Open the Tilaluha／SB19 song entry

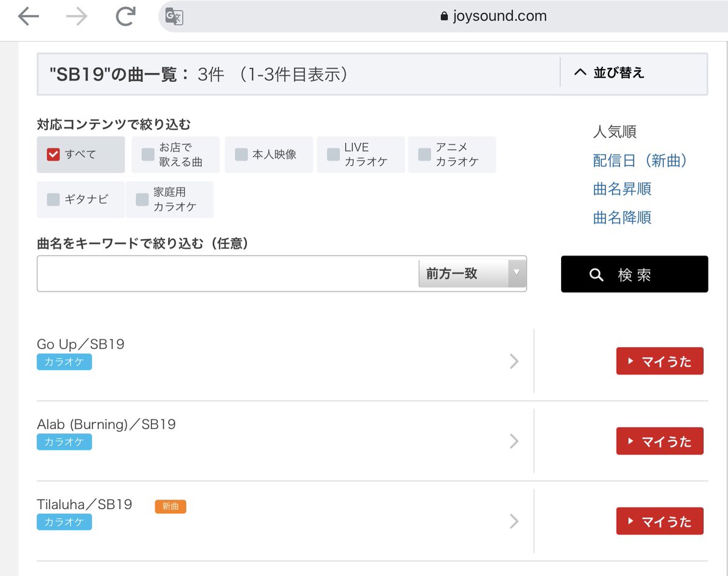84,504
